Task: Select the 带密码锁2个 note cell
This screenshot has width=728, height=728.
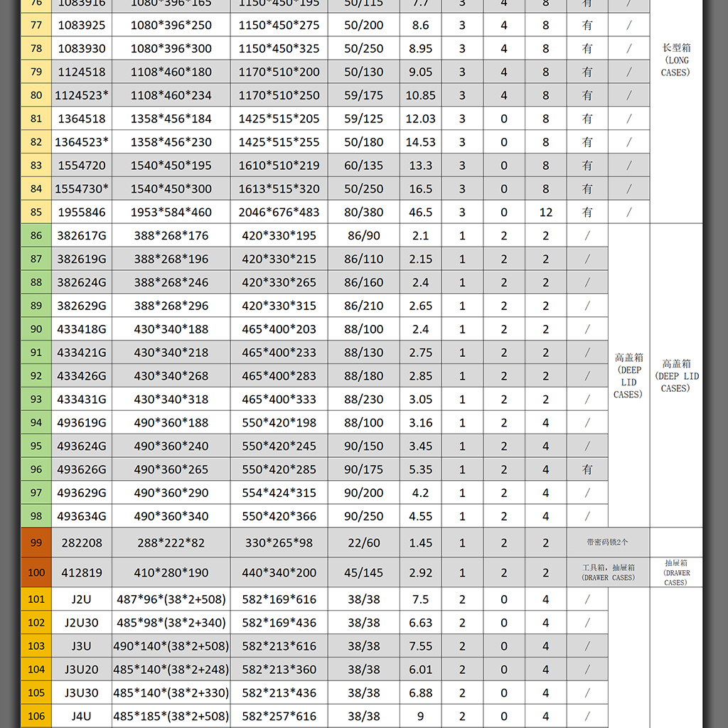Action: pos(608,542)
